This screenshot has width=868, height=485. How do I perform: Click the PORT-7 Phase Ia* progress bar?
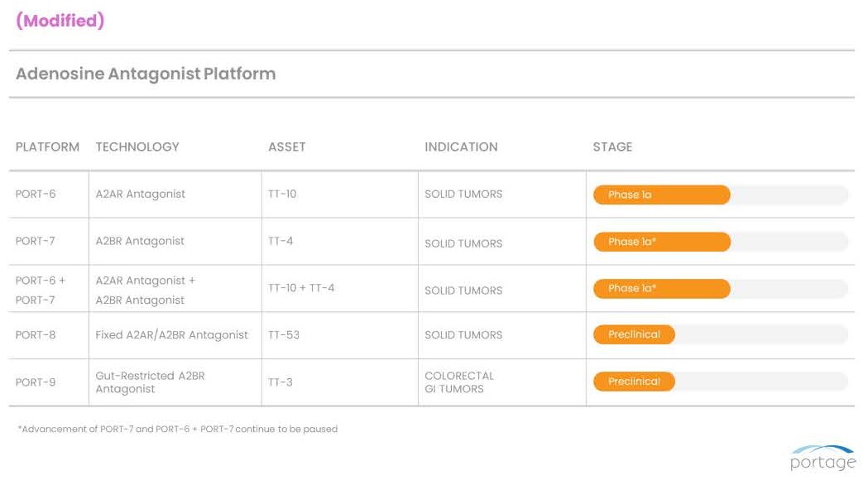(661, 242)
